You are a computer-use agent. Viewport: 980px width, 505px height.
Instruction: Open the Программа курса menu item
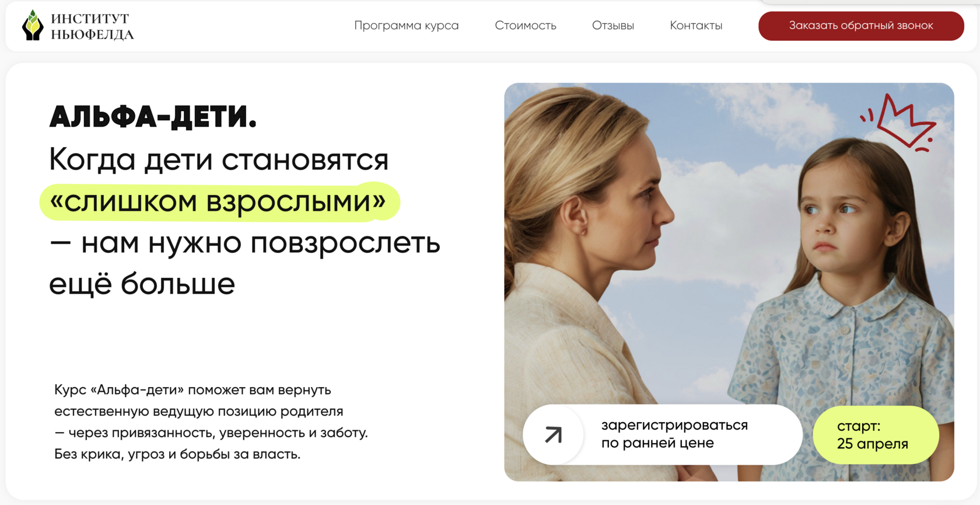[x=407, y=26]
